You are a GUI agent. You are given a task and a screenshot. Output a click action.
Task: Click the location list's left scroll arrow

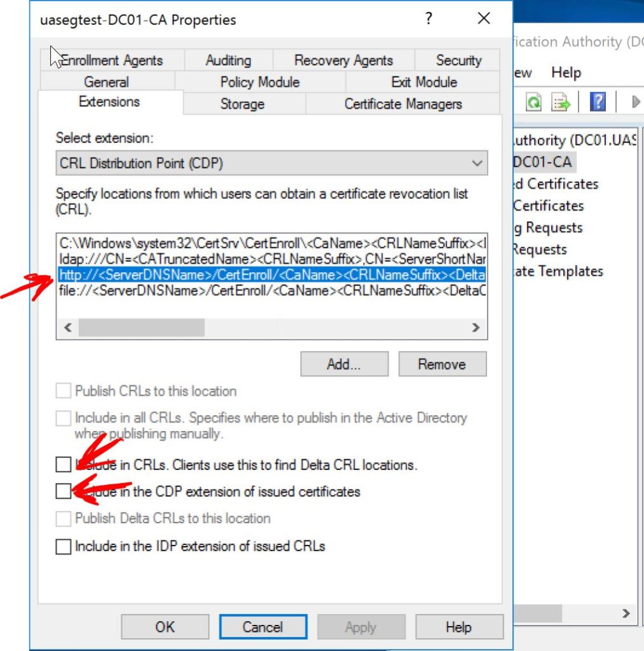pyautogui.click(x=67, y=328)
